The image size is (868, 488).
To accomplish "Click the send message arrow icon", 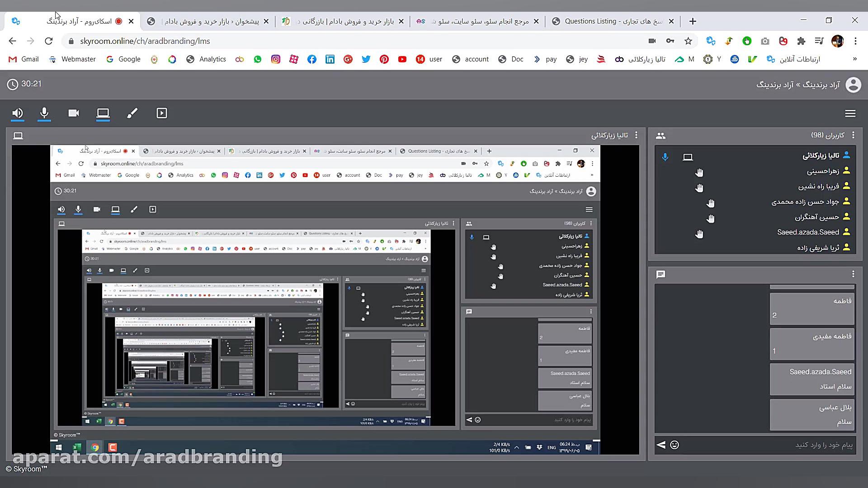I will (x=661, y=445).
